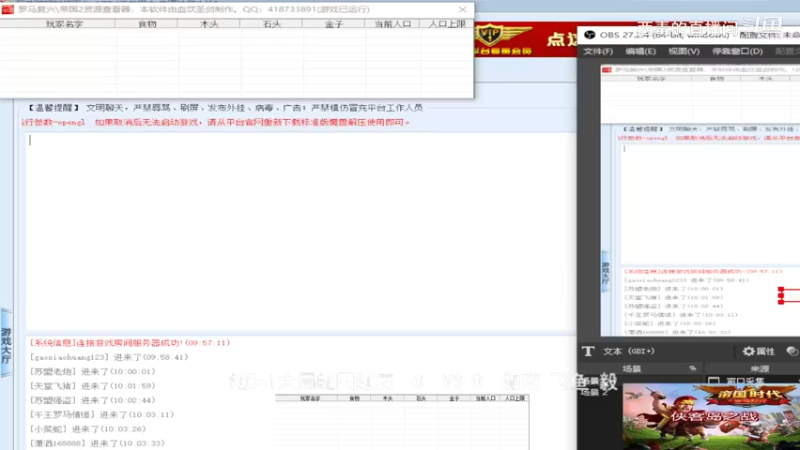Image resolution: width=800 pixels, height=450 pixels.
Task: Open the 停靠窗口(D) menu in OBS
Action: click(737, 51)
